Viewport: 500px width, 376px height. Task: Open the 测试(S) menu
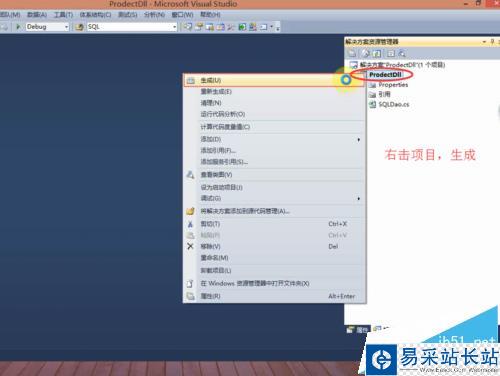(128, 15)
